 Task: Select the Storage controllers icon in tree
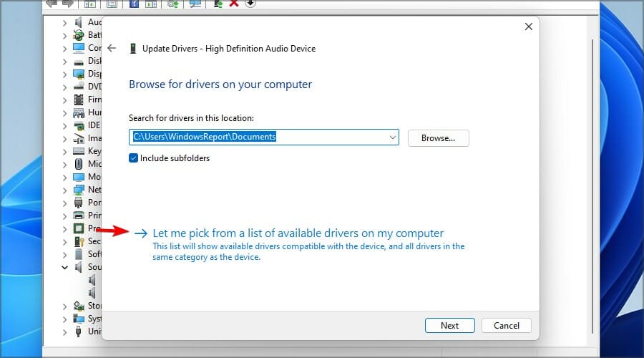[79, 306]
